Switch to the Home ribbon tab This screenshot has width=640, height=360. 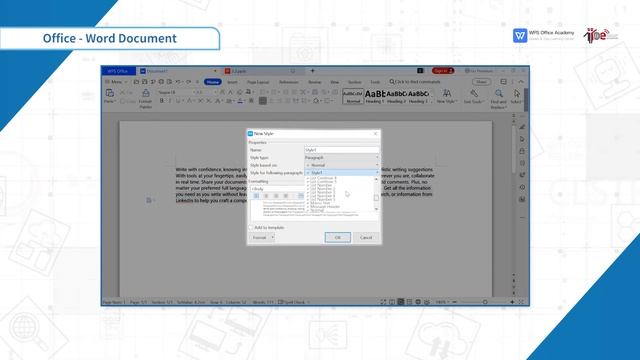[x=213, y=82]
